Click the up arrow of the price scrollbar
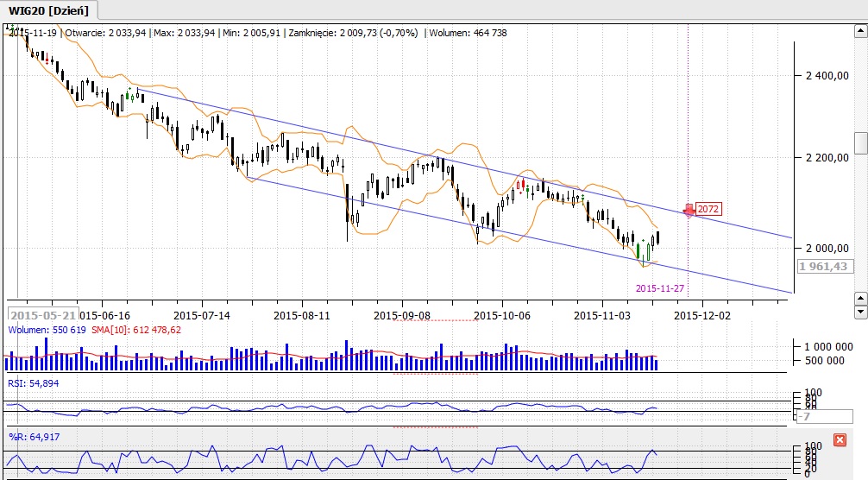This screenshot has height=480, width=868. click(x=860, y=32)
